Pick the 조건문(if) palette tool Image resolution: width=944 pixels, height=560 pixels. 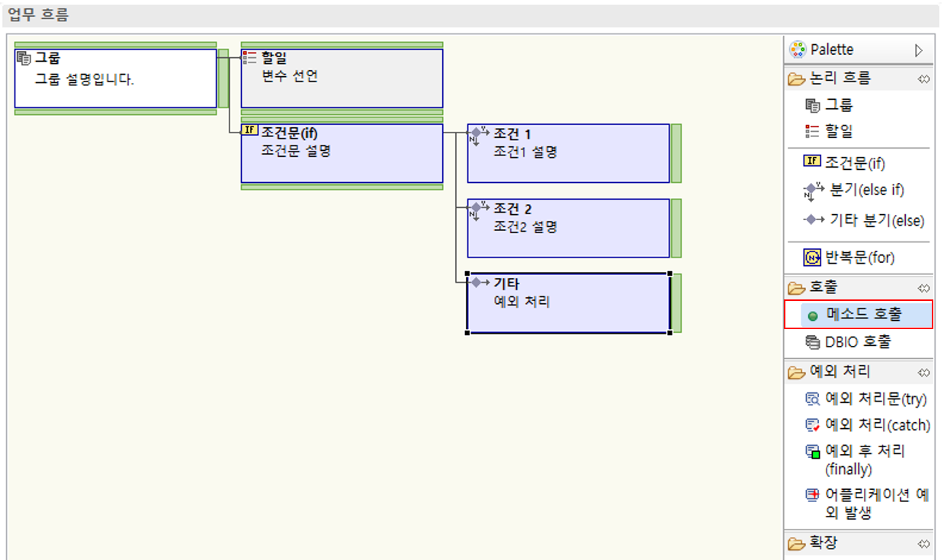coord(854,162)
